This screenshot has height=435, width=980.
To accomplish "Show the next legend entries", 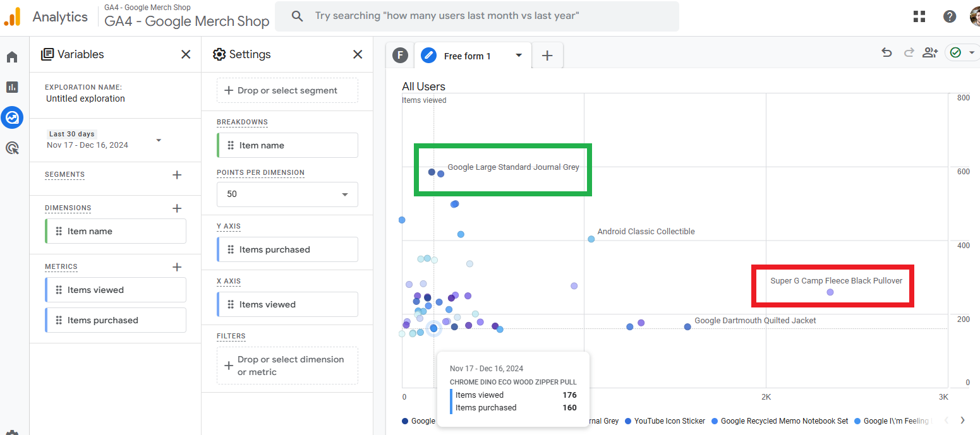I will (962, 420).
